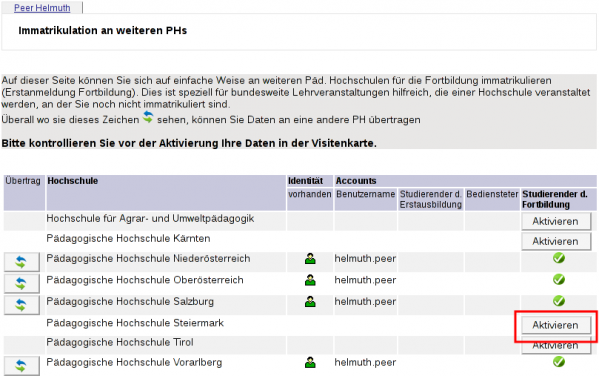The width and height of the screenshot is (599, 376).
Task: Click transfer icon for PH Niederösterreich
Action: (x=22, y=262)
